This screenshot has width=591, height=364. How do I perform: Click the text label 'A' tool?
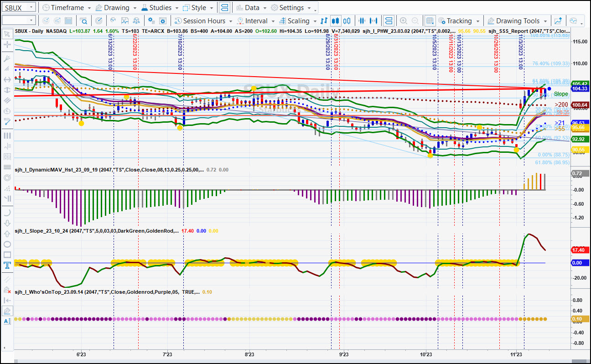tap(7, 321)
